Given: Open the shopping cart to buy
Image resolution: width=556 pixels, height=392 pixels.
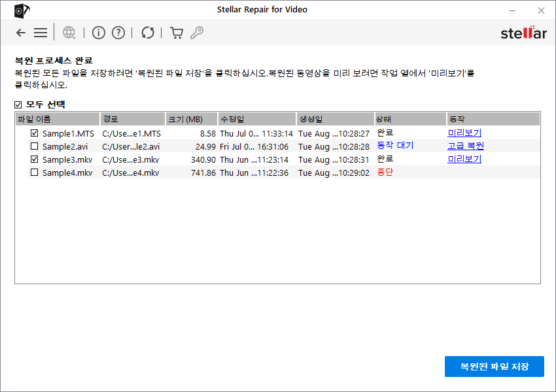Looking at the screenshot, I should tap(177, 33).
